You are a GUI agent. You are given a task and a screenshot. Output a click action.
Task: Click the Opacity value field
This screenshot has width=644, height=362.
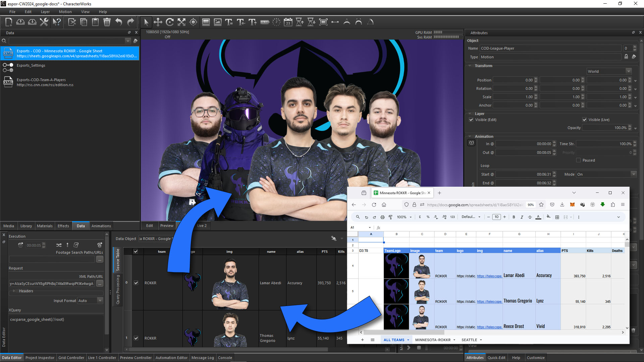[605, 128]
